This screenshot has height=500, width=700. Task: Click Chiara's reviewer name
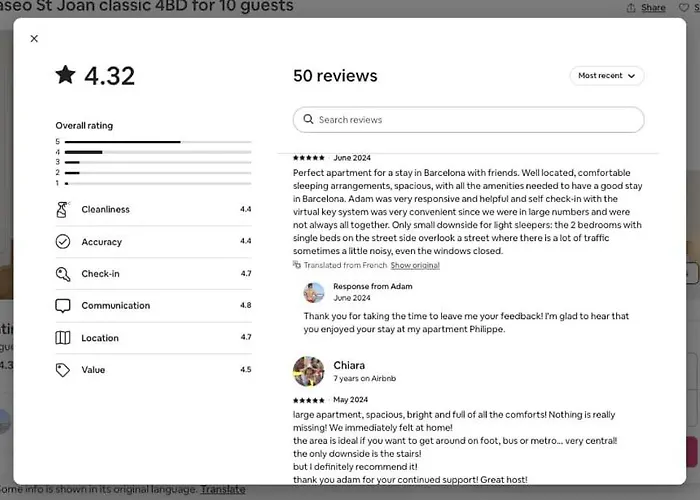tap(349, 366)
